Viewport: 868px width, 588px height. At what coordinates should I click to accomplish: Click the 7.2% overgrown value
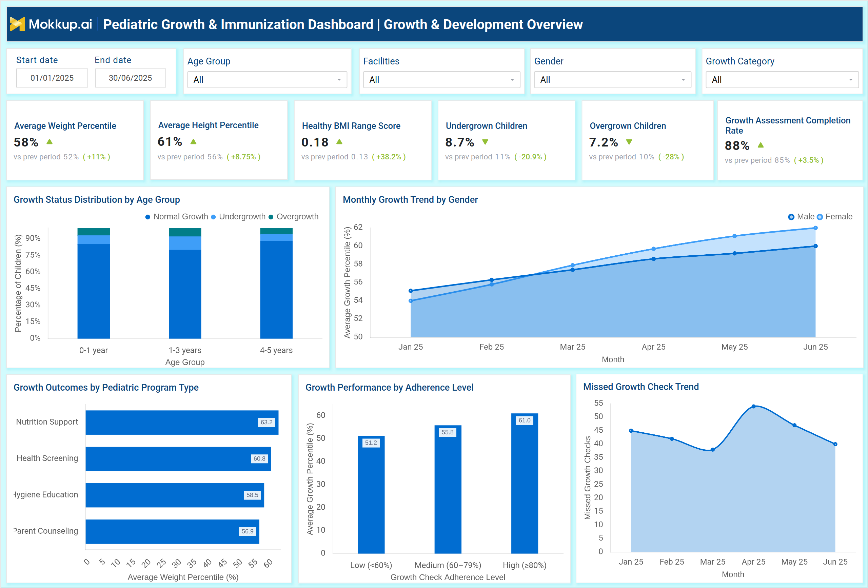pyautogui.click(x=604, y=142)
